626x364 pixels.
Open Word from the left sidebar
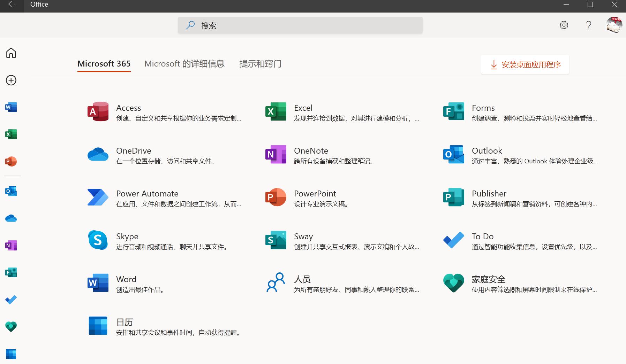click(x=11, y=107)
